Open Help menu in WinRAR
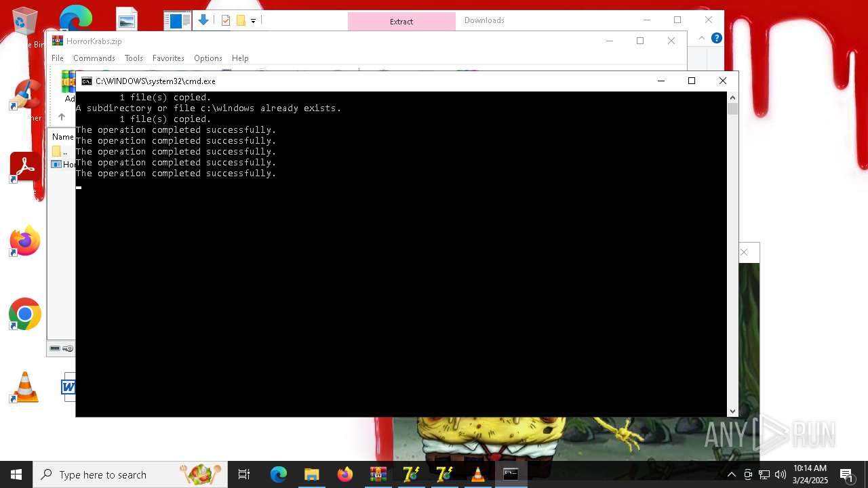Image resolution: width=868 pixels, height=488 pixels. click(x=240, y=58)
